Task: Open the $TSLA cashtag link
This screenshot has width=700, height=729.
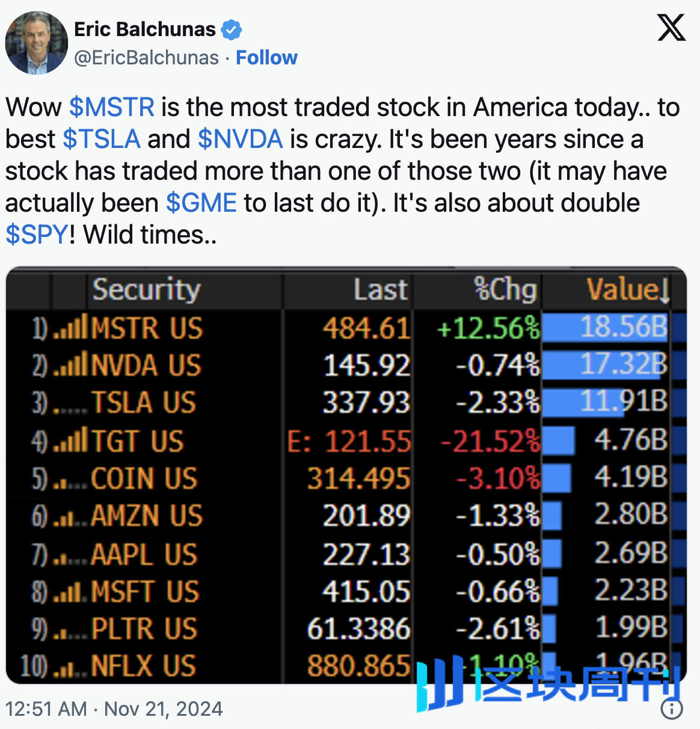Action: pos(102,139)
